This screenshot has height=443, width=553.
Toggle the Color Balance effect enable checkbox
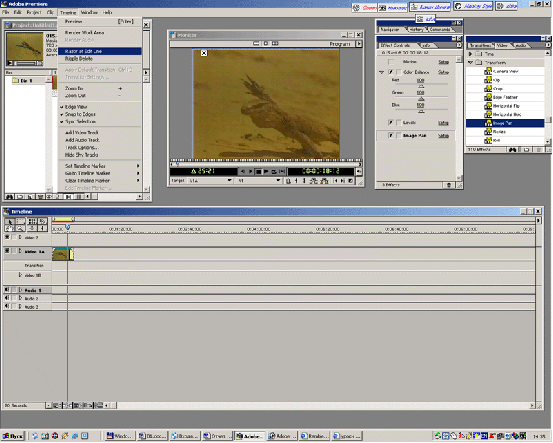391,72
